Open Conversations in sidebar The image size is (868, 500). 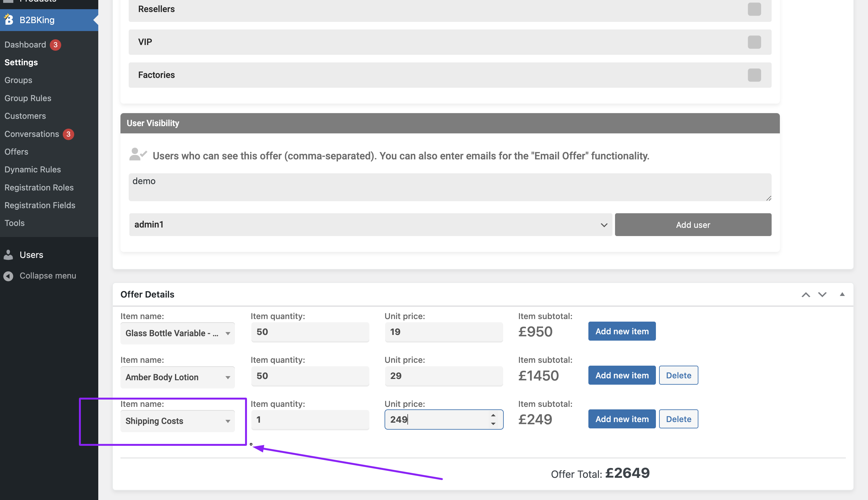(x=32, y=134)
